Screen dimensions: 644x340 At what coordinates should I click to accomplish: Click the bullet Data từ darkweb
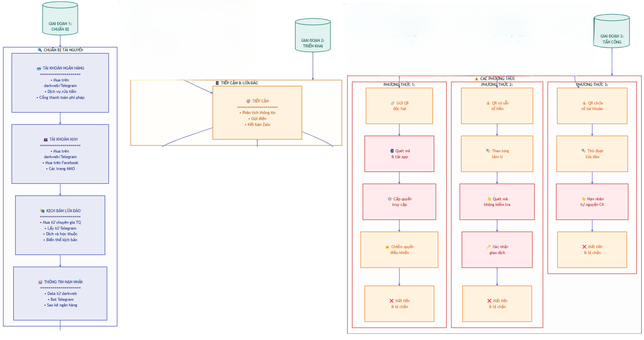tap(61, 294)
